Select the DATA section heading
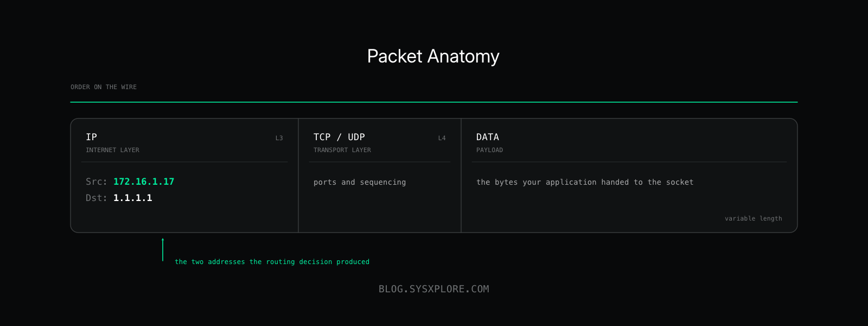 [x=488, y=137]
